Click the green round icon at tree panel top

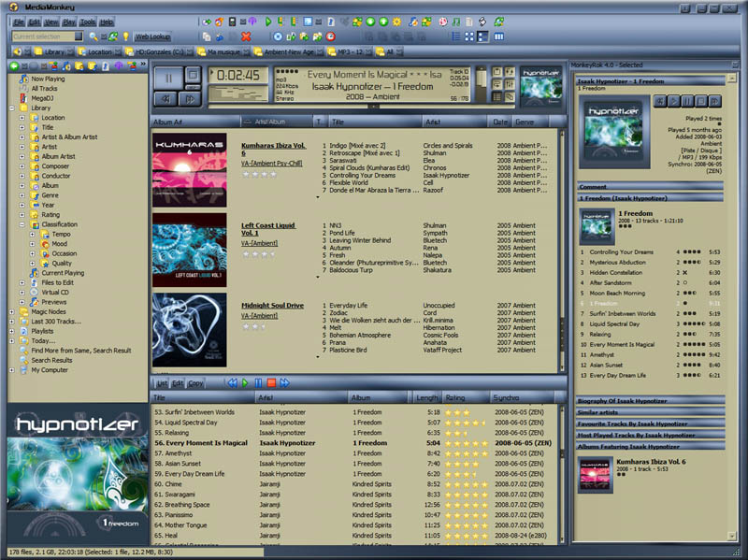(14, 65)
